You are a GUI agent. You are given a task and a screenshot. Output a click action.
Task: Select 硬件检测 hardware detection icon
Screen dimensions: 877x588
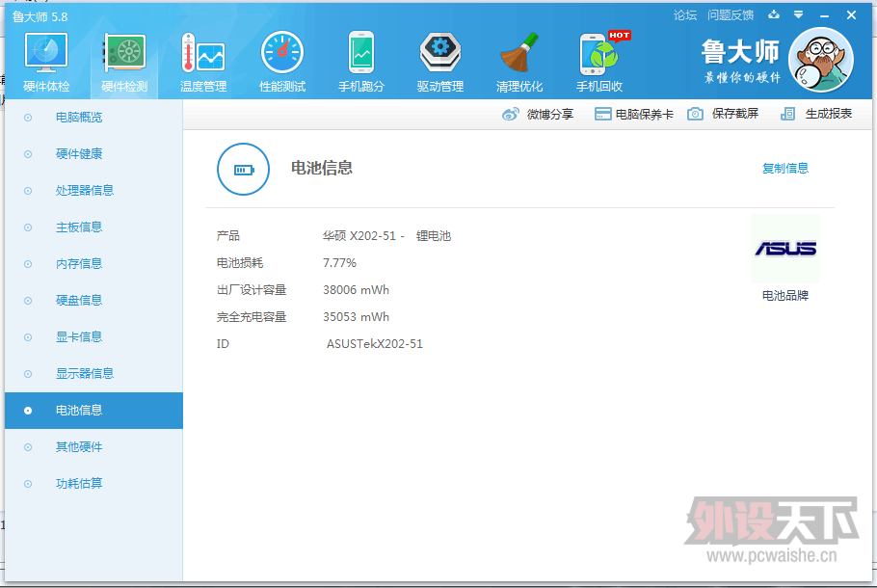click(124, 53)
